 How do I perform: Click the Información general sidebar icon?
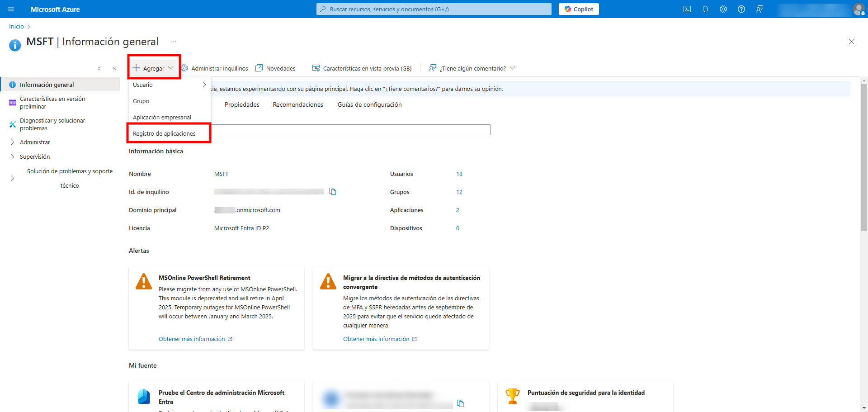[13, 85]
